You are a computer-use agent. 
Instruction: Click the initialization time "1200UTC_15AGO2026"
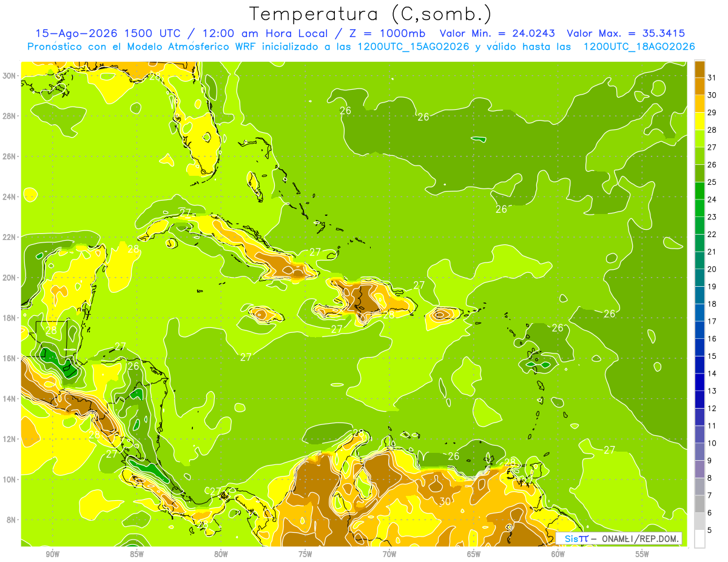pos(413,47)
